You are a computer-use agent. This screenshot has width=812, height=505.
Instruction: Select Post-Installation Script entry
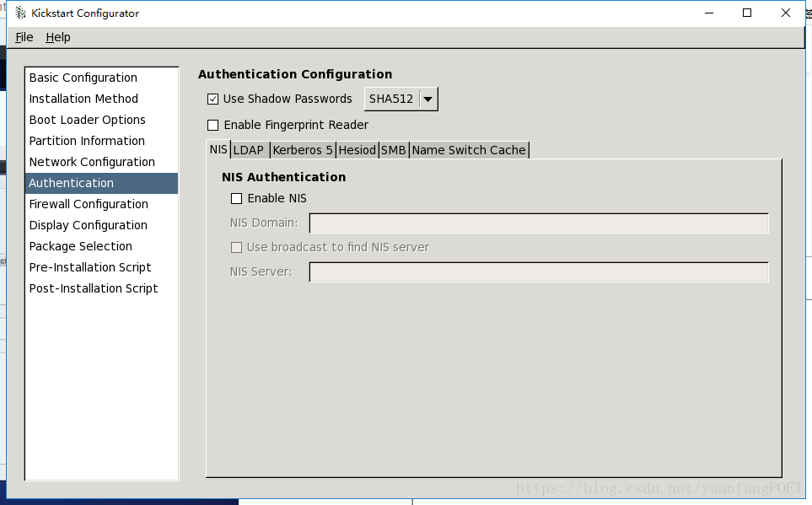pyautogui.click(x=101, y=288)
